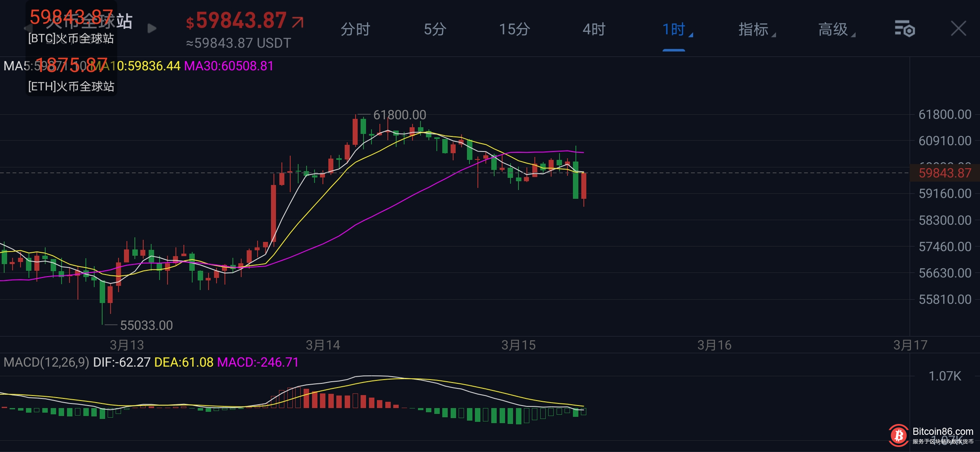Viewport: 980px width, 452px height.
Task: Switch to the 4时 interval
Action: point(594,30)
